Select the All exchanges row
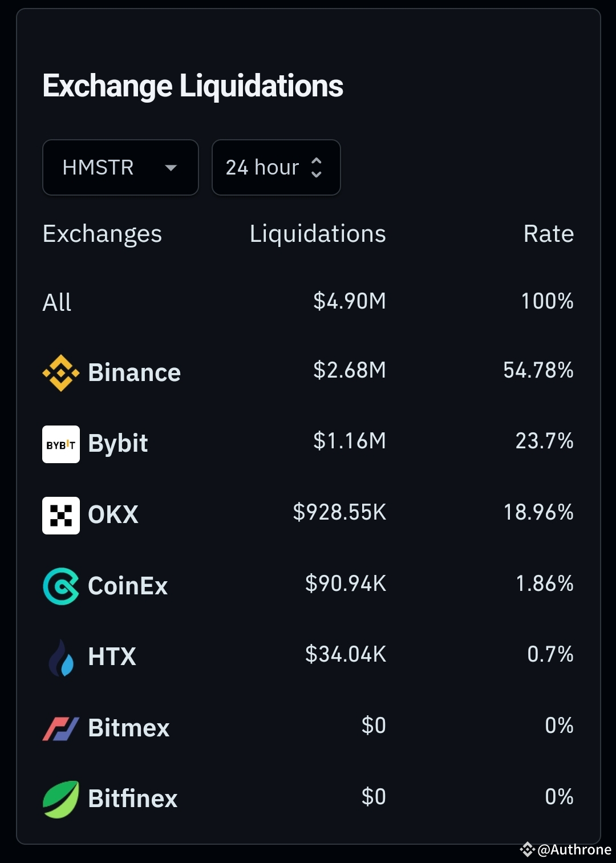 coord(308,301)
